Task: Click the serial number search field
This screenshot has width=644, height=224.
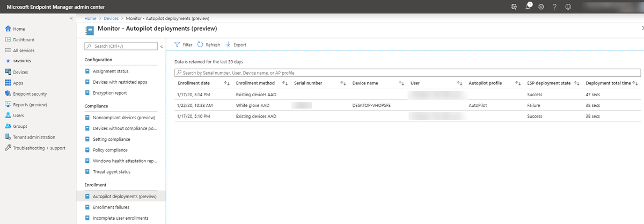Action: click(408, 73)
